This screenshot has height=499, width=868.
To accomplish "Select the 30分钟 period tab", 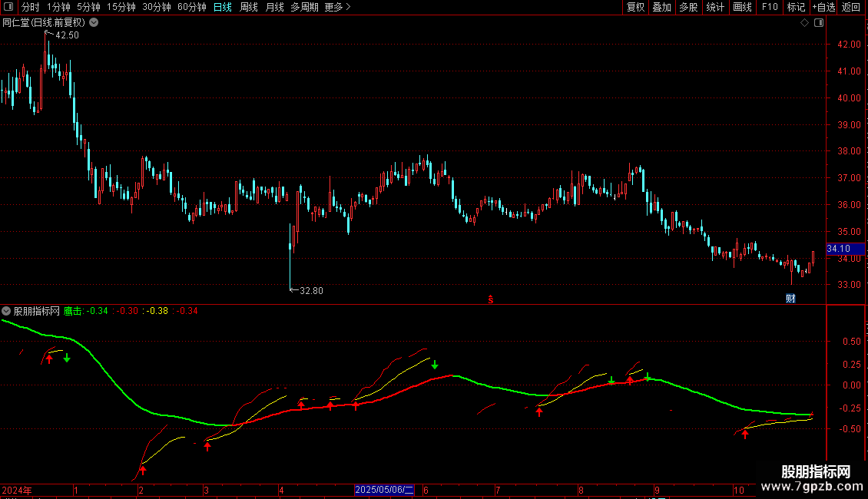I will click(x=157, y=7).
